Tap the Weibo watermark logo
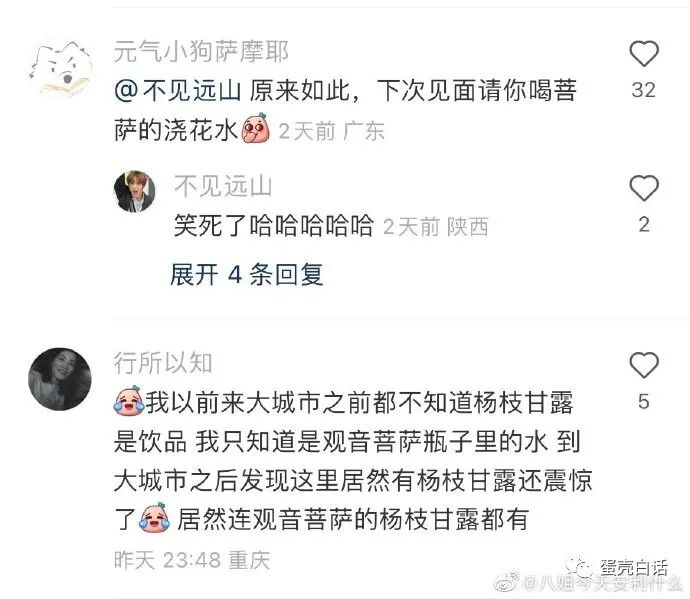The image size is (690, 599). tap(506, 582)
